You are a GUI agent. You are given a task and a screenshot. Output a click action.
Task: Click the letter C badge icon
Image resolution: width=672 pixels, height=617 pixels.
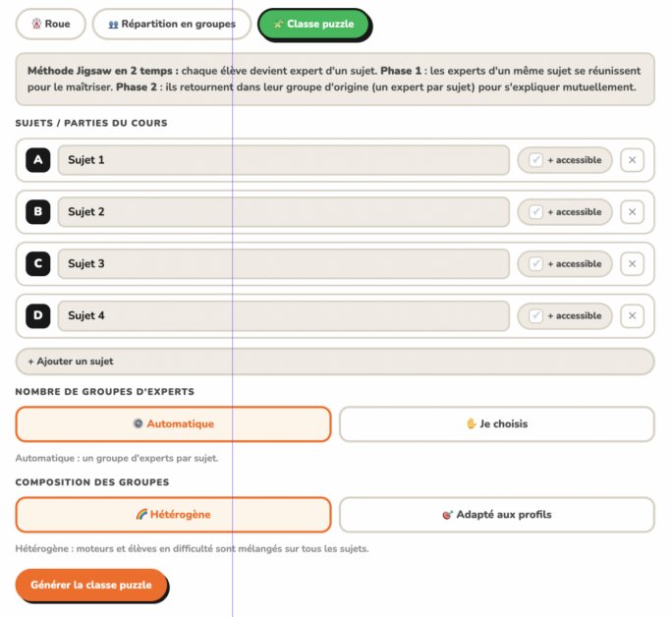coord(37,263)
